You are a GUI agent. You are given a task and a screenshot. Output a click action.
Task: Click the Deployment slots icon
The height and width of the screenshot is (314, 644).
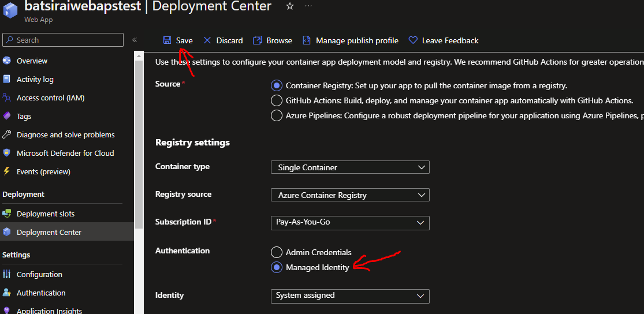[6, 214]
